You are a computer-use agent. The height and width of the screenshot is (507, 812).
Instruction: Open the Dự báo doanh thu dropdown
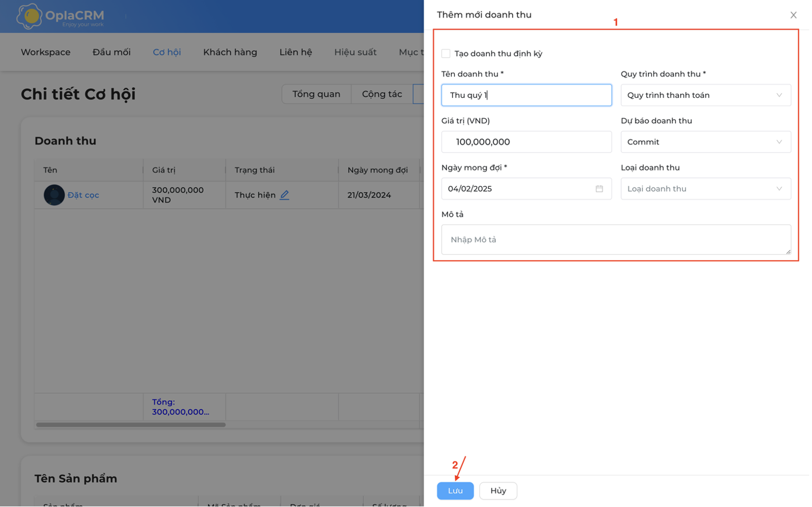pos(705,142)
